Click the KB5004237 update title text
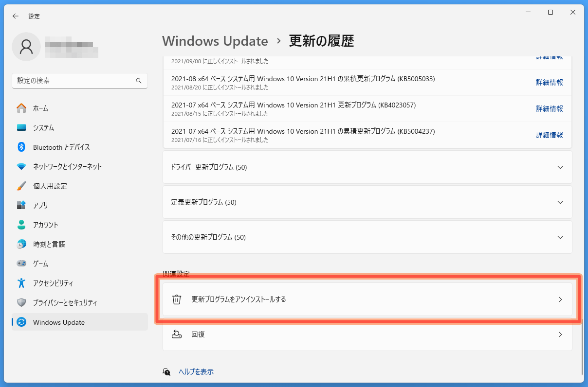588x387 pixels. coord(303,131)
